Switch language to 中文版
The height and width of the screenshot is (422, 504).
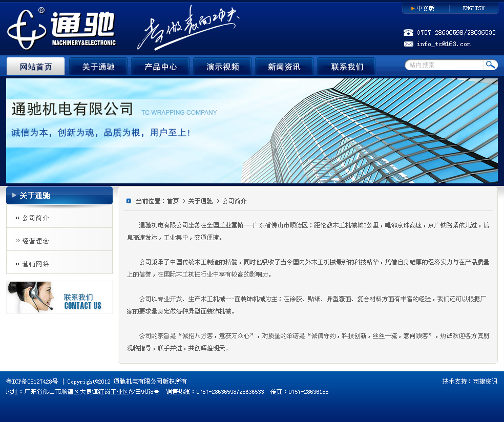point(425,9)
